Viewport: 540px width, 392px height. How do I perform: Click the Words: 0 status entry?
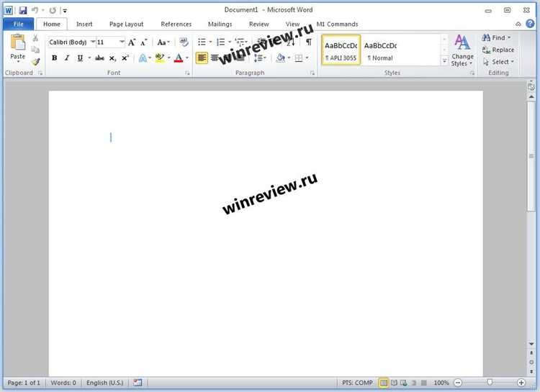click(63, 383)
